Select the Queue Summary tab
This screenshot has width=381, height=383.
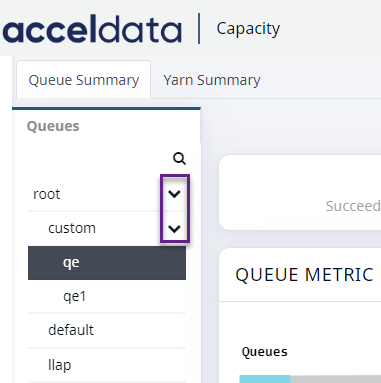[x=84, y=80]
